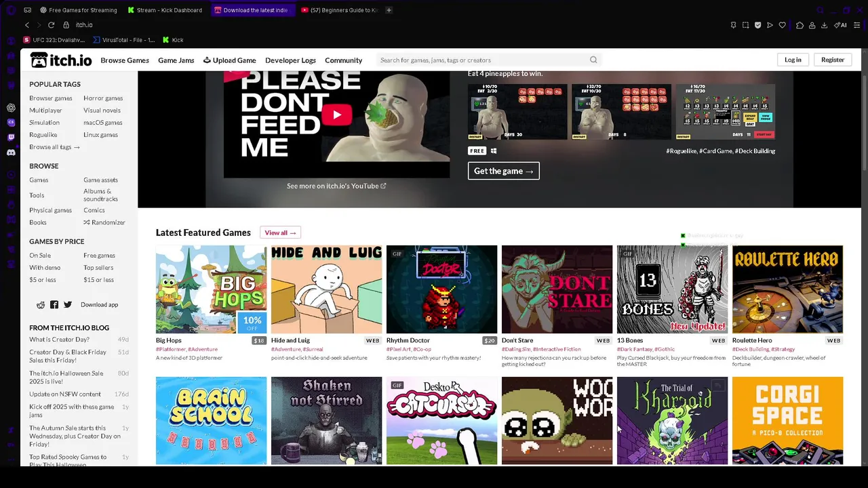Open browser downloads icon

tap(825, 25)
